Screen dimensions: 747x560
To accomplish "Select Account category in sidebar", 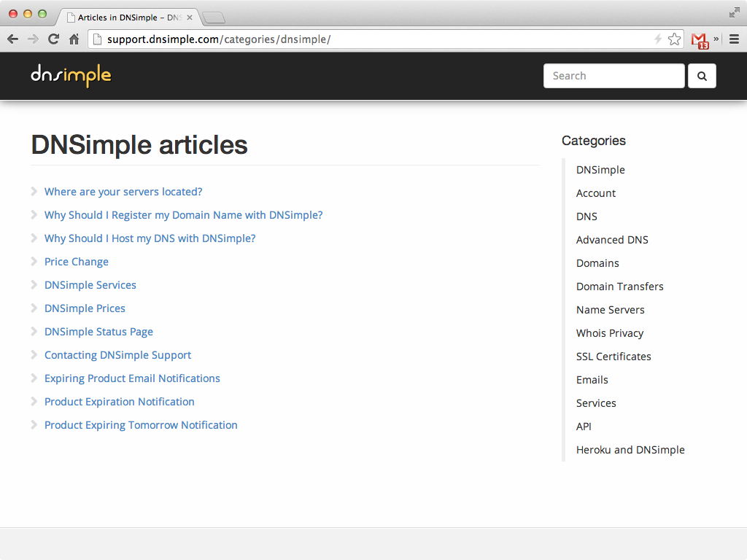I will 595,193.
